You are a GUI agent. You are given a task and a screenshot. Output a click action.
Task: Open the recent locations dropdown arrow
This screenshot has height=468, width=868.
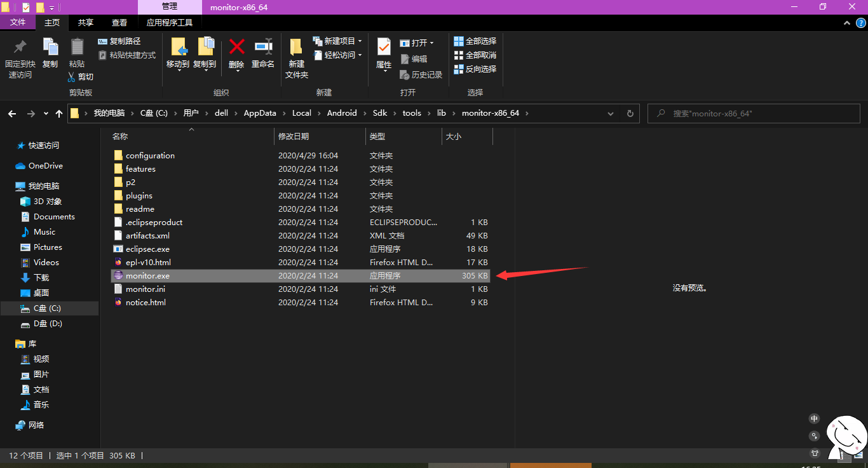coord(46,114)
